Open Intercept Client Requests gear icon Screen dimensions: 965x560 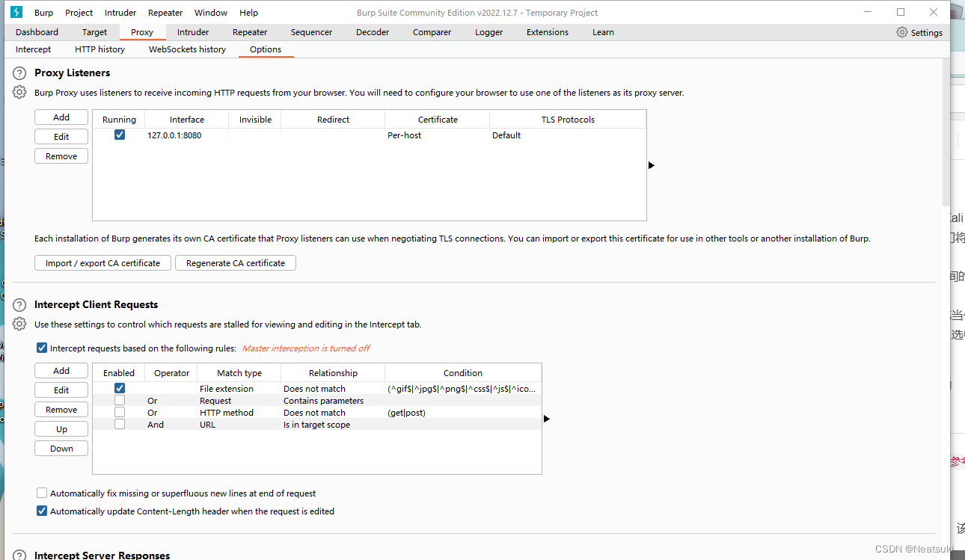[x=19, y=324]
